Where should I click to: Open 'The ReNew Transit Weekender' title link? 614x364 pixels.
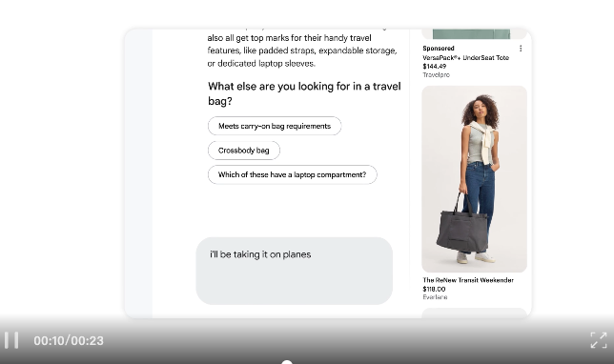coord(468,280)
